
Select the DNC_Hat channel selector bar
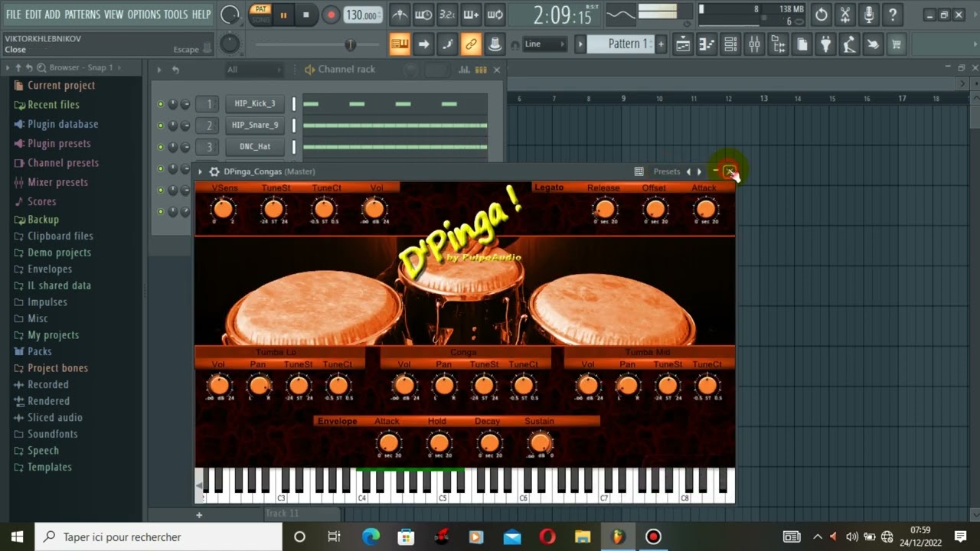(294, 146)
